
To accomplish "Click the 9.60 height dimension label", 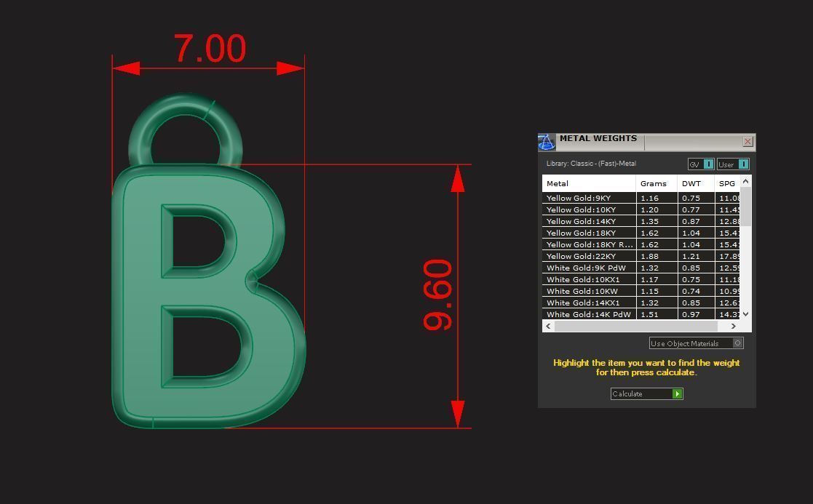I will pyautogui.click(x=437, y=295).
